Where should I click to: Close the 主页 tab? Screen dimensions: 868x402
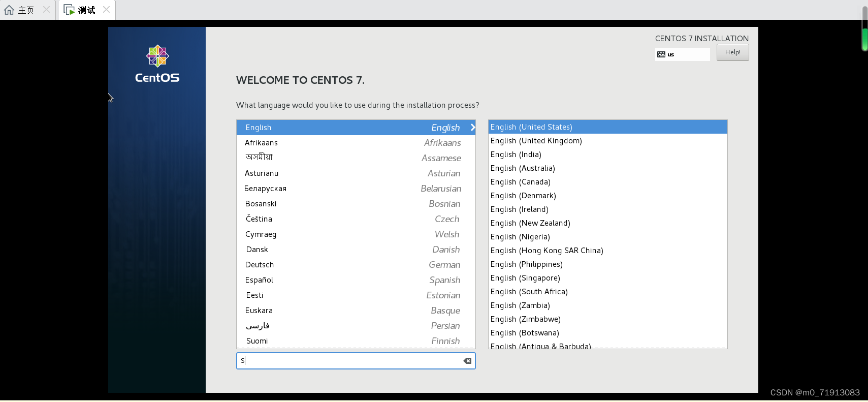[46, 10]
